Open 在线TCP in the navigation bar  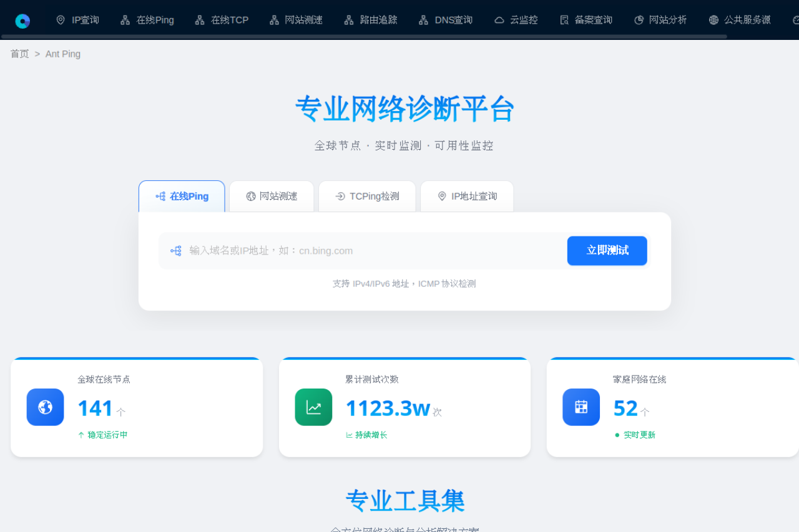(x=222, y=20)
